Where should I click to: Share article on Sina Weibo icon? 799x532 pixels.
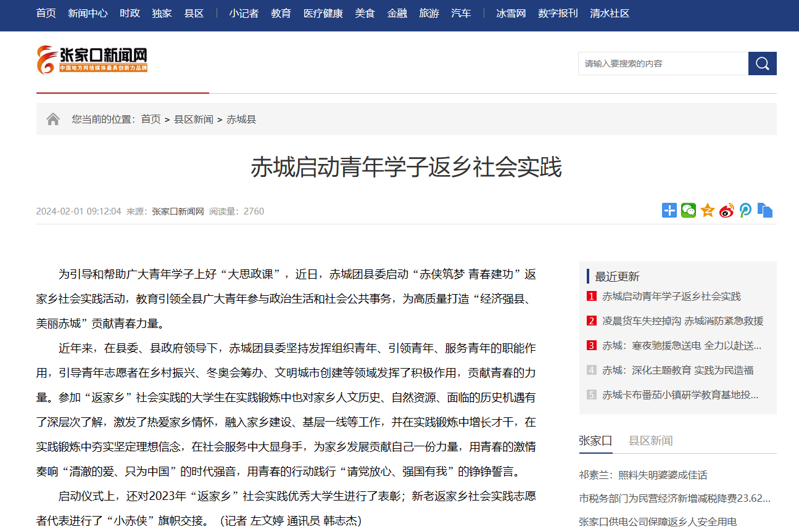[x=727, y=210]
